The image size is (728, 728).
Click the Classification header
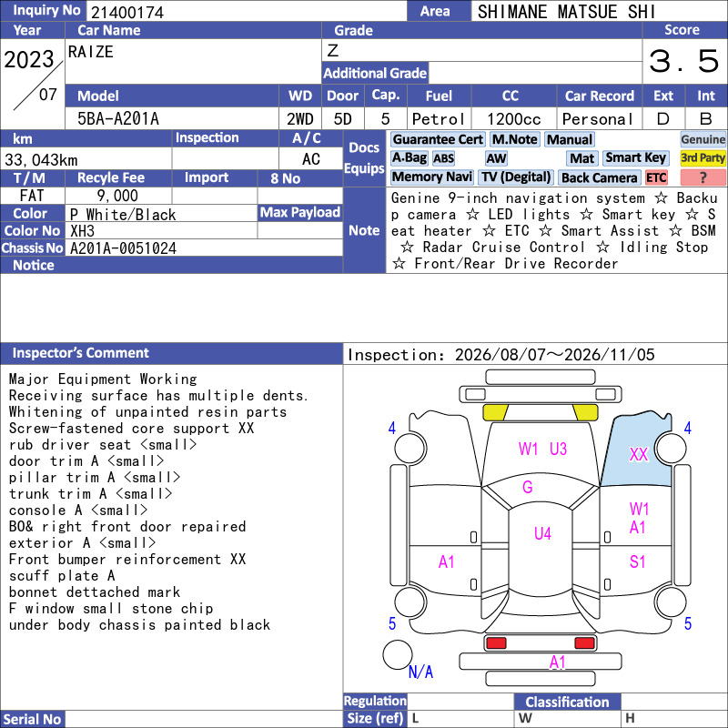click(x=567, y=702)
